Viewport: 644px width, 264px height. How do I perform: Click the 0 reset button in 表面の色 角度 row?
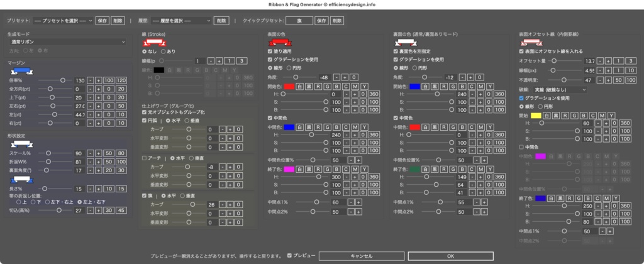(353, 77)
